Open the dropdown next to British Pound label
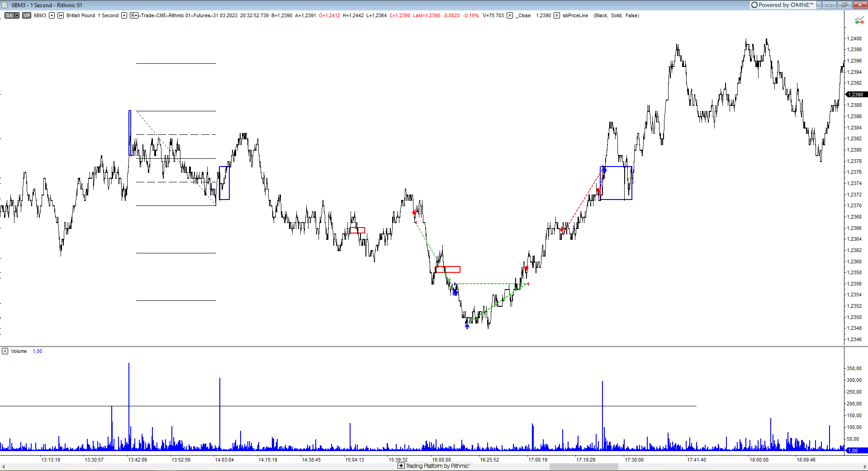This screenshot has height=471, width=868. [x=61, y=15]
